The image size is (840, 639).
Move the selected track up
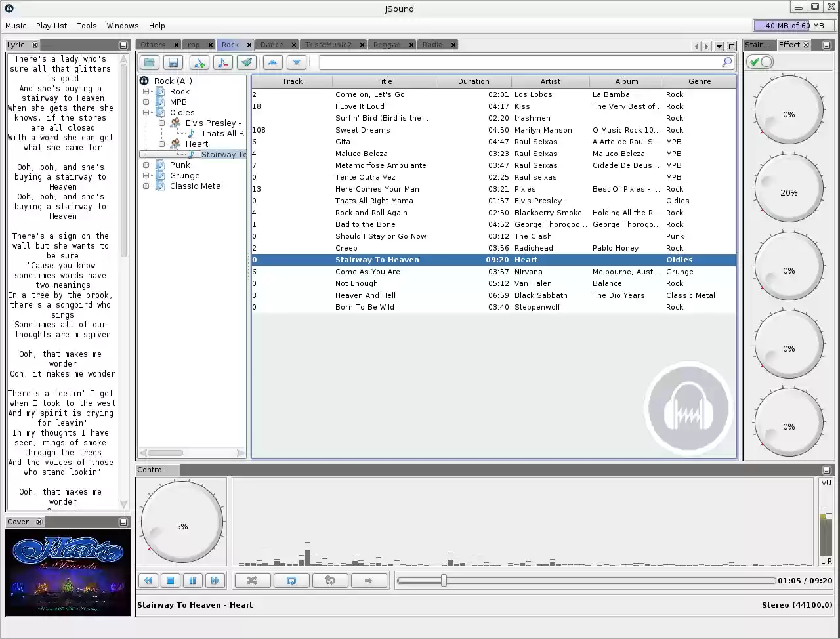[273, 62]
